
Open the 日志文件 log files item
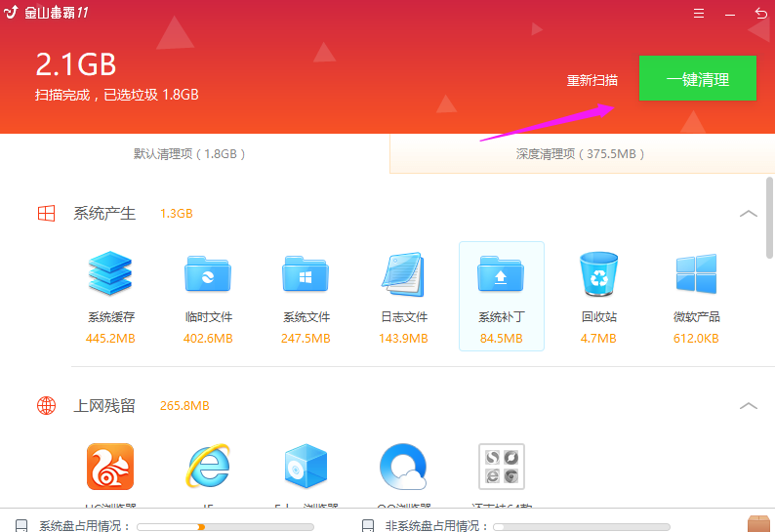(x=403, y=274)
